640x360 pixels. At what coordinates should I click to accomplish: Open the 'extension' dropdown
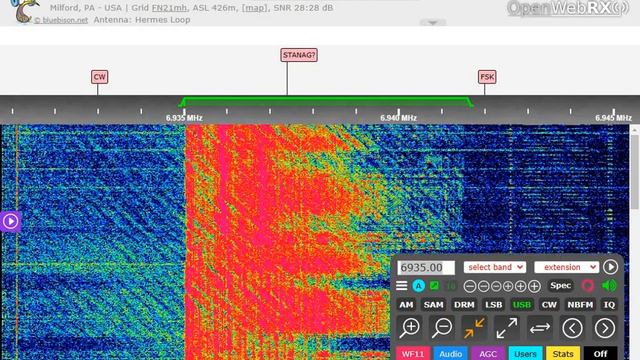click(x=566, y=267)
